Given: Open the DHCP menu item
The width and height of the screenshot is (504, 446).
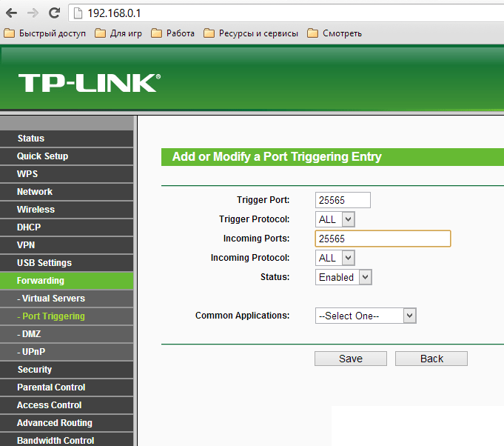Looking at the screenshot, I should (x=67, y=227).
